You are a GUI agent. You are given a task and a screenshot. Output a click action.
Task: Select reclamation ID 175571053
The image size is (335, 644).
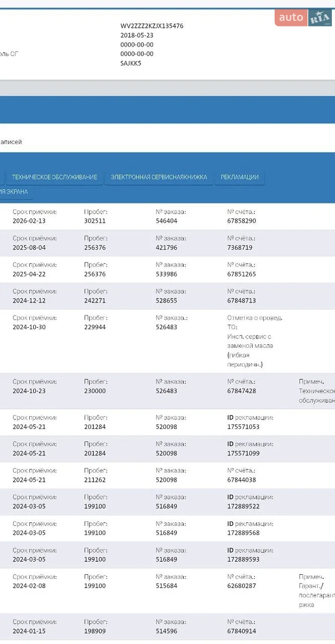tap(243, 427)
